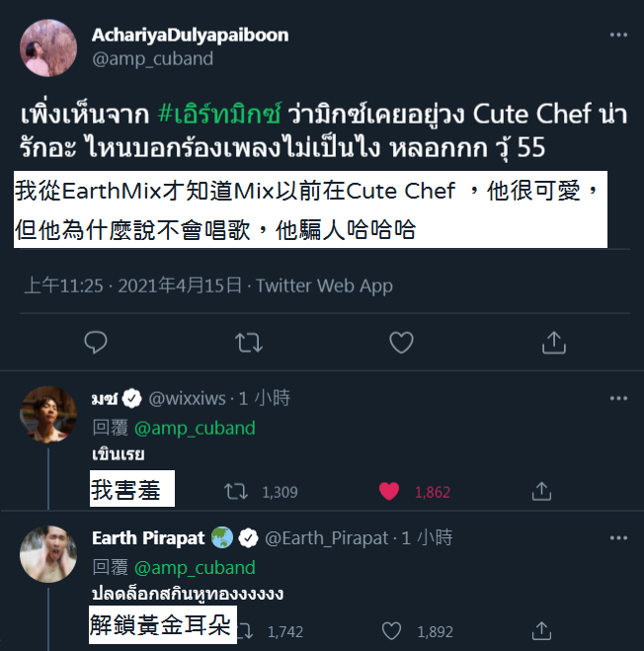Retweet the main tweet by AchariyaDulyapaiboon
This screenshot has width=644, height=651.
(249, 343)
